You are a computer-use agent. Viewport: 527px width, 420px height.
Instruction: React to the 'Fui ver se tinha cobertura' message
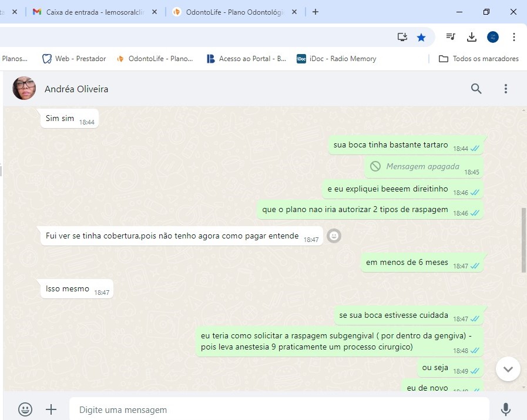(334, 236)
